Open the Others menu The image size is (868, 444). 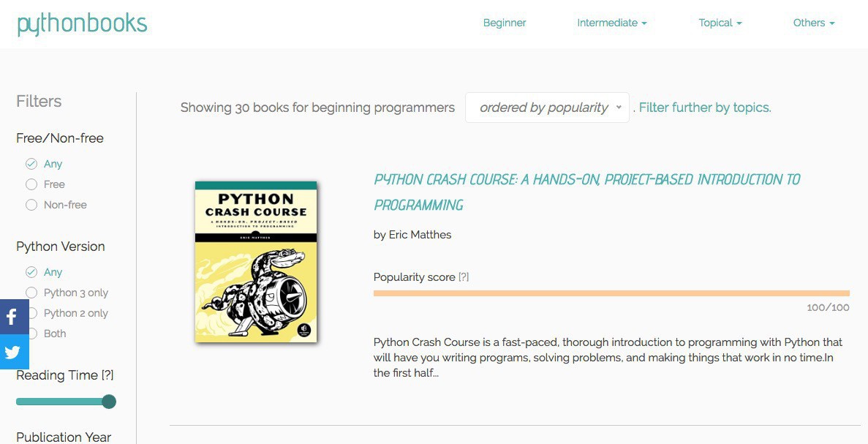[813, 23]
